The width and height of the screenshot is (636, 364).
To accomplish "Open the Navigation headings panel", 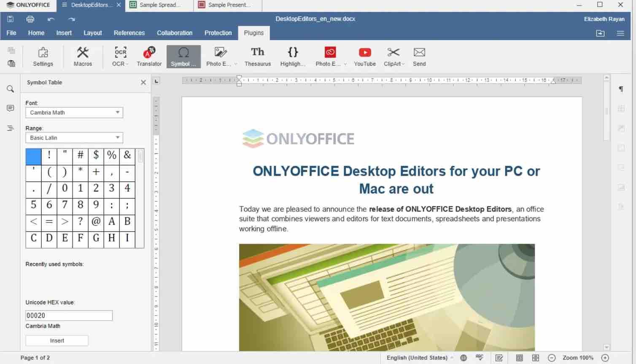I will 11,128.
